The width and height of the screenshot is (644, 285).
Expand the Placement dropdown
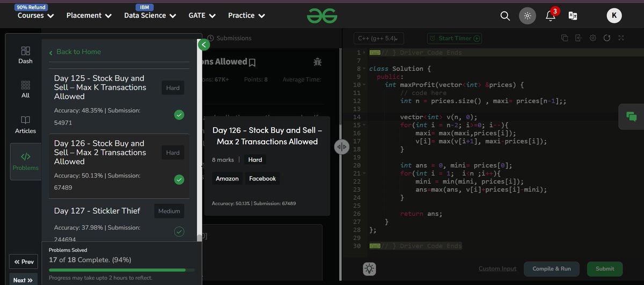click(x=89, y=16)
